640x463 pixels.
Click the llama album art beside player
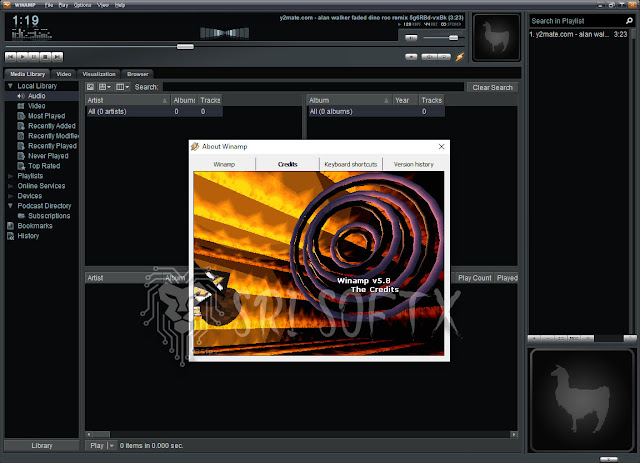[496, 37]
